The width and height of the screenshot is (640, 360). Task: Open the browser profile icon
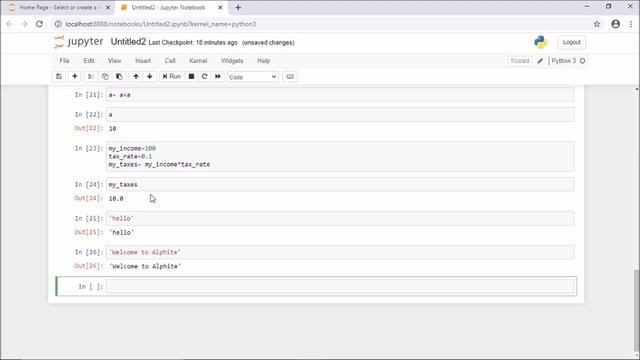[x=616, y=24]
